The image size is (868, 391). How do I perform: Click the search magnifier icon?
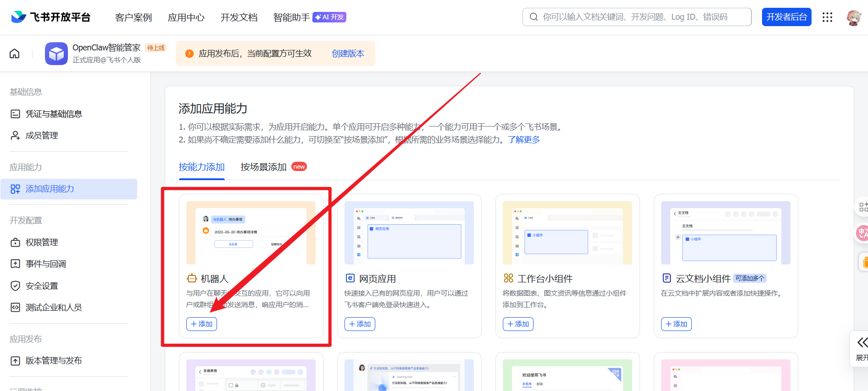point(534,17)
